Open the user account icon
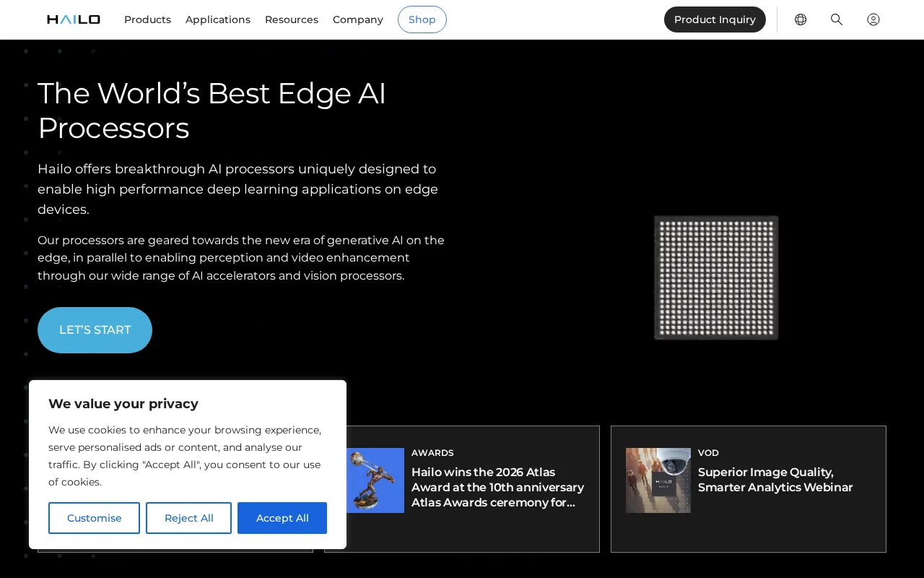 coord(873,20)
